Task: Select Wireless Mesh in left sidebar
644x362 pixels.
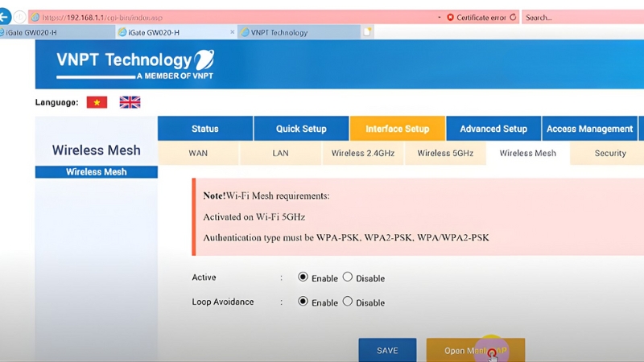Action: (x=96, y=172)
